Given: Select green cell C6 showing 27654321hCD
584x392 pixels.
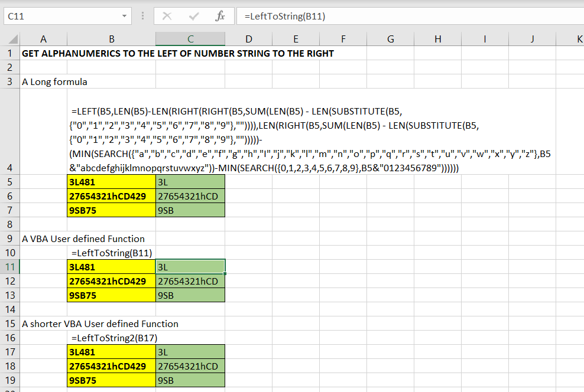Looking at the screenshot, I should tap(190, 197).
